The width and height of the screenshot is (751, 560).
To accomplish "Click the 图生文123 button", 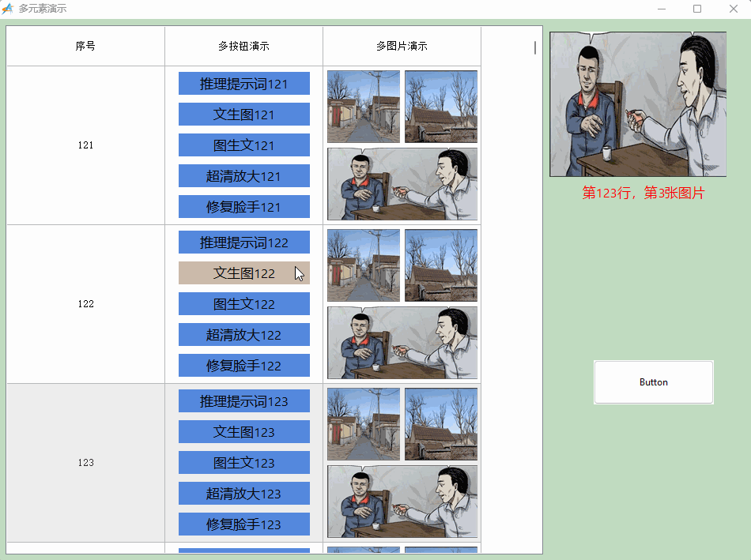I will 244,462.
